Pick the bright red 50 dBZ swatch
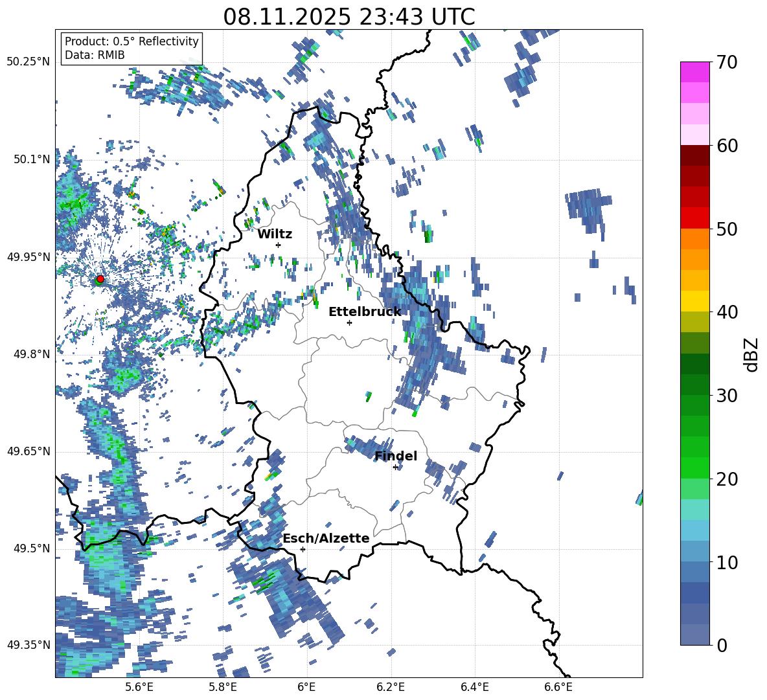767x700 pixels. tap(694, 218)
